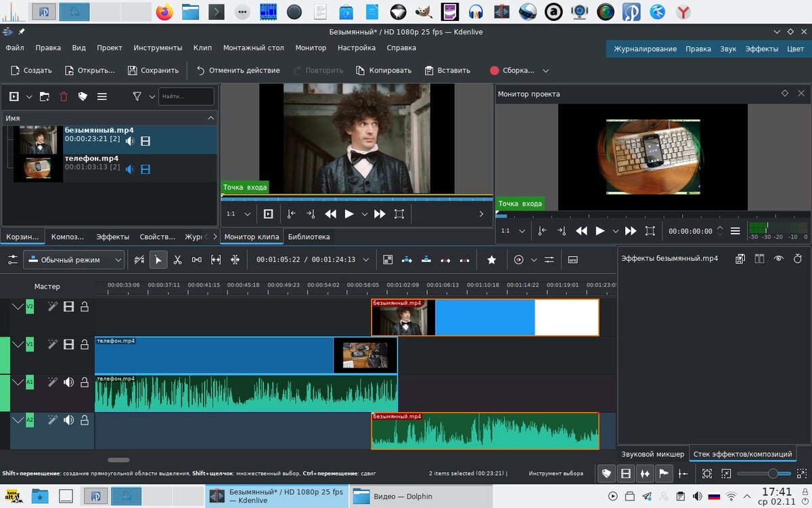Lock video track V2
Viewport: 812px width, 508px height.
pyautogui.click(x=85, y=307)
